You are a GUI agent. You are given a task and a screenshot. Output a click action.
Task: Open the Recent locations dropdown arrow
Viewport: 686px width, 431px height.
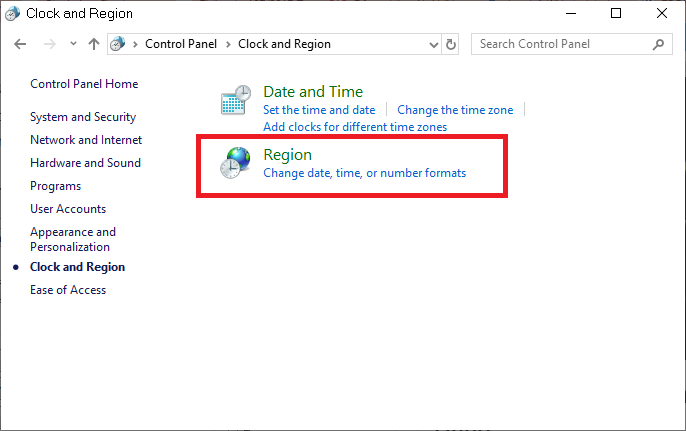pyautogui.click(x=73, y=44)
